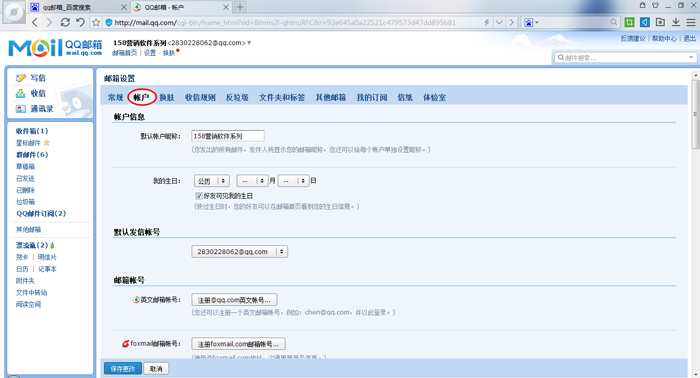
Task: Click the green screenshot crop icon
Action: 629,22
